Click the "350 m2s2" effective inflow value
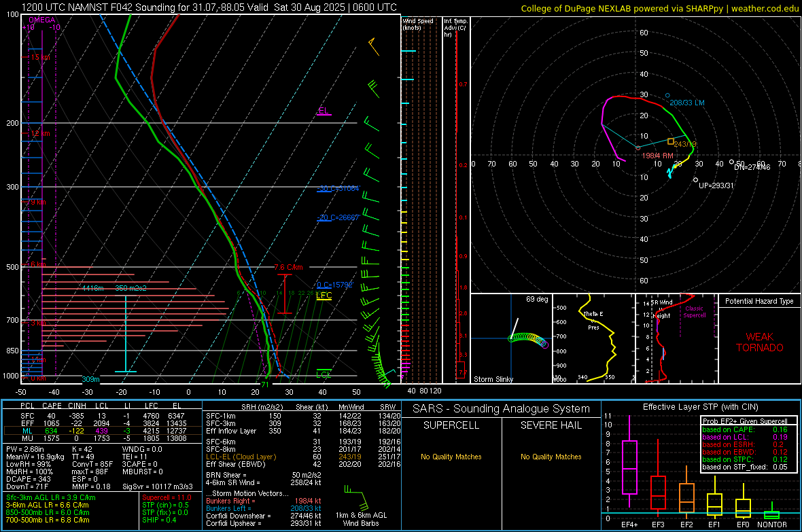 pos(130,289)
